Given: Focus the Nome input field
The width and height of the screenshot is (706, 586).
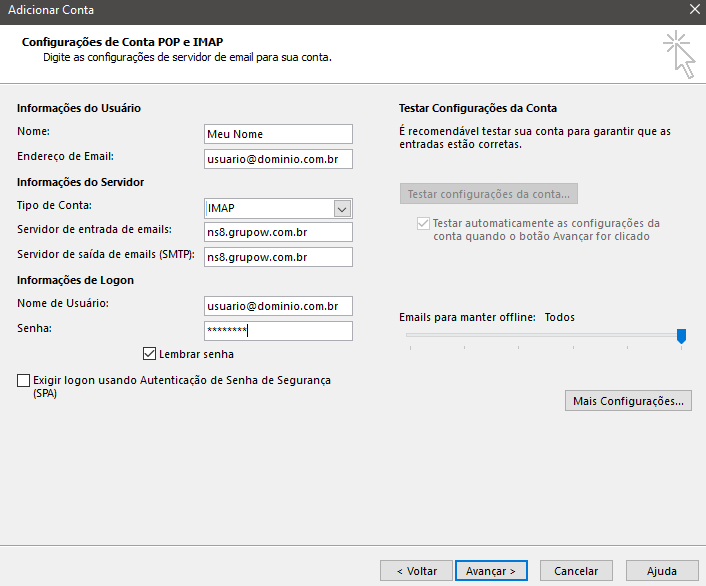Looking at the screenshot, I should (278, 134).
